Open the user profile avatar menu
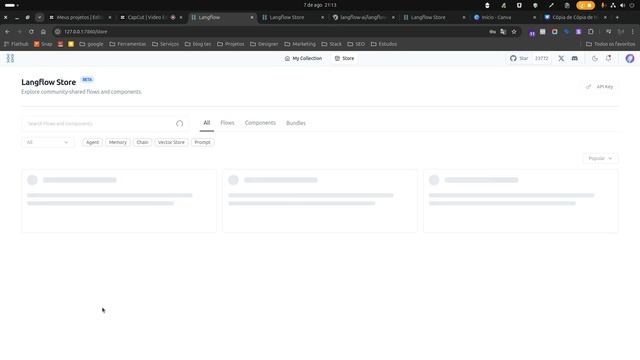 [x=630, y=58]
